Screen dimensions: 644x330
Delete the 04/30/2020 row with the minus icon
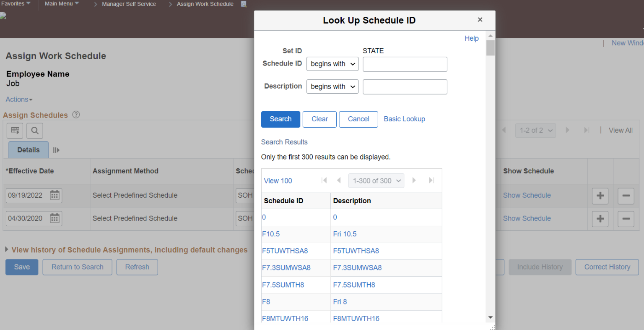(626, 219)
